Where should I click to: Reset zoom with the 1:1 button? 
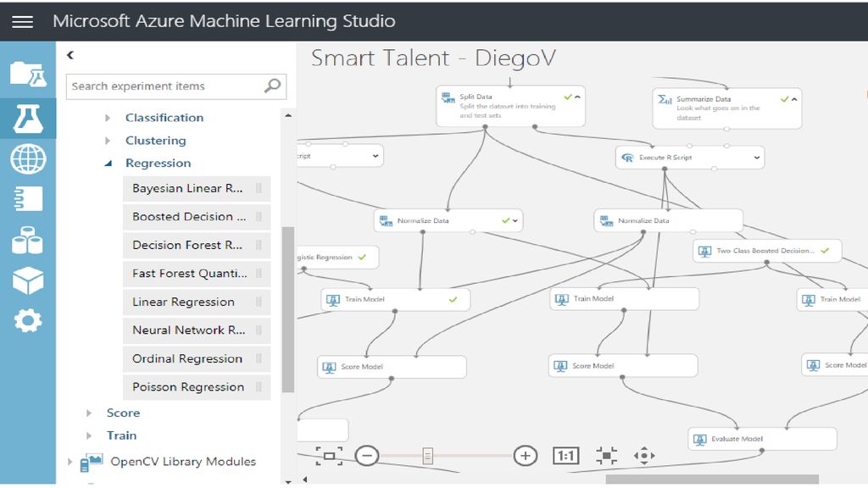(x=565, y=455)
